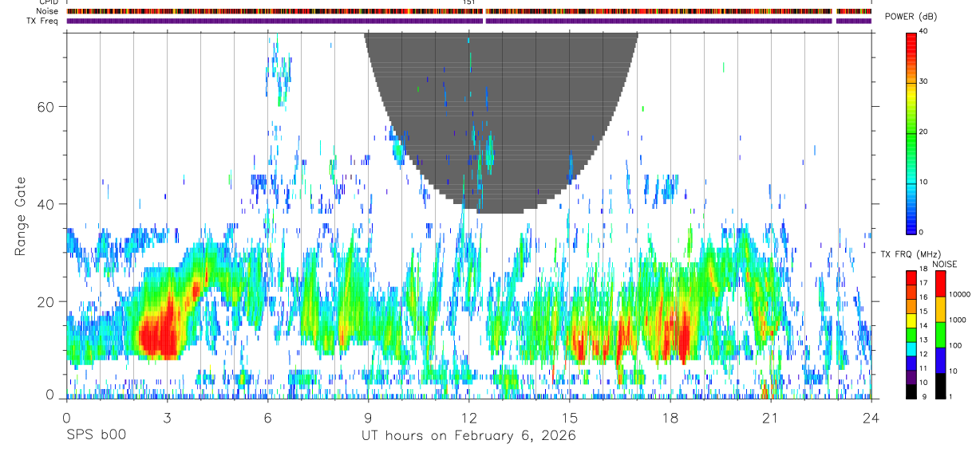Click the "15" tick on the UT hours axis
Image resolution: width=980 pixels, height=452 pixels.
tap(570, 417)
